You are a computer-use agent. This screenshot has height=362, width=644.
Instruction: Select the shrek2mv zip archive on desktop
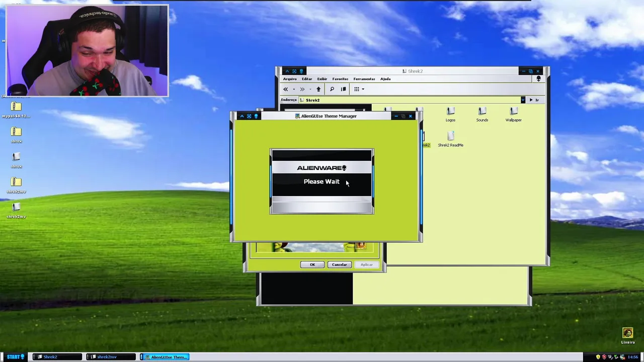click(16, 186)
